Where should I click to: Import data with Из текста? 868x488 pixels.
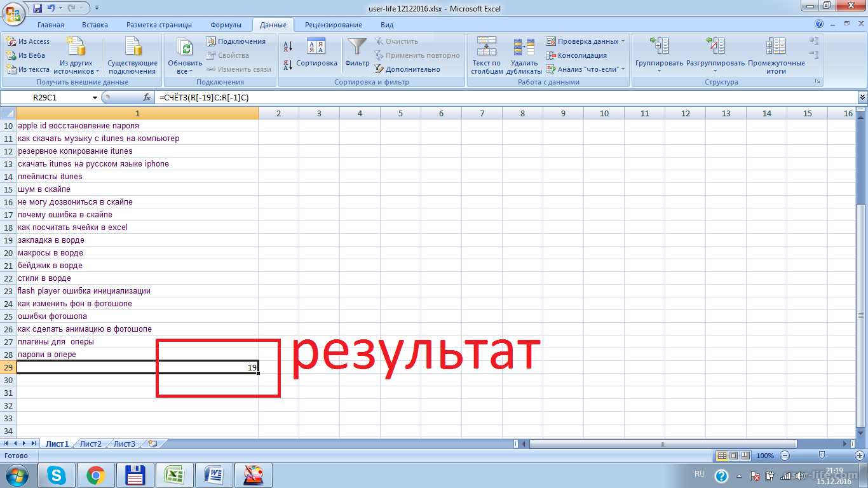pos(28,69)
